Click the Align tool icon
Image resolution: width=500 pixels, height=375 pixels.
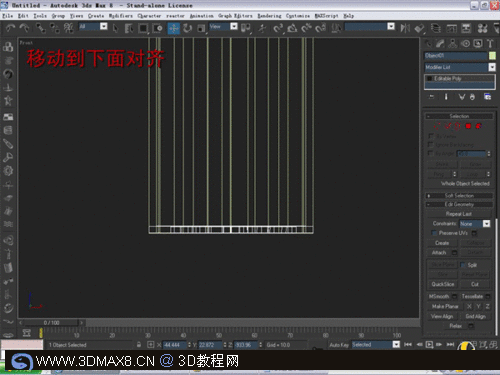tap(419, 28)
